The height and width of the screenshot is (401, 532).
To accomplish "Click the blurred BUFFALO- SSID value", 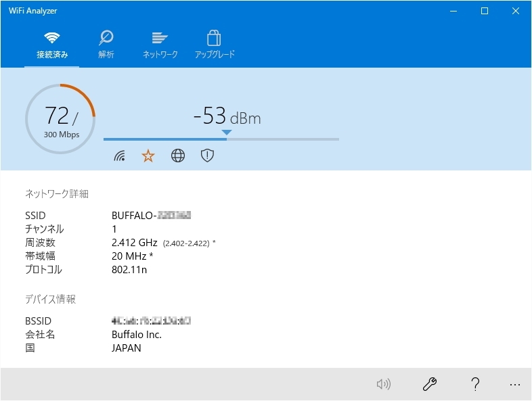I will [x=151, y=215].
